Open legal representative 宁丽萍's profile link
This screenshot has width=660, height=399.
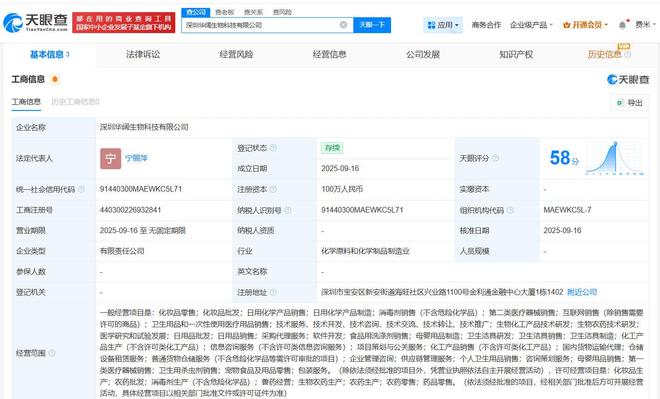(x=136, y=158)
